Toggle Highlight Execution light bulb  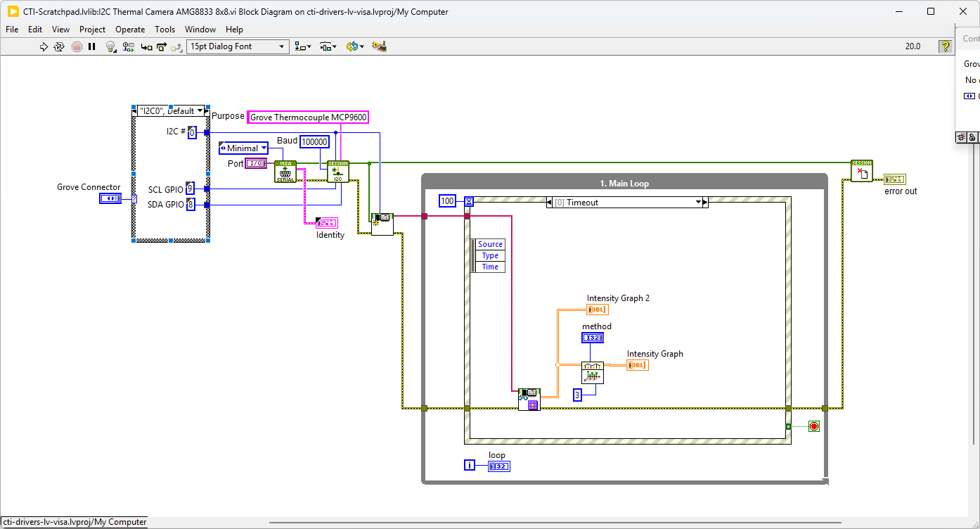110,46
